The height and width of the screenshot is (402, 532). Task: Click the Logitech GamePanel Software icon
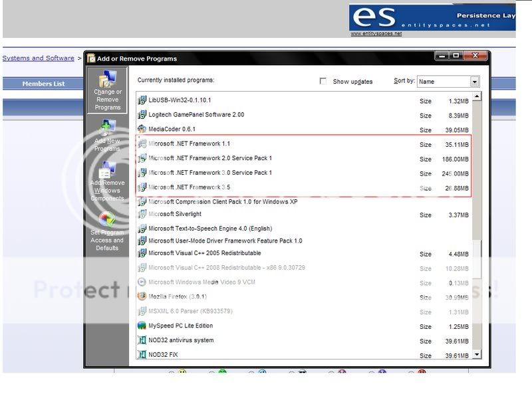pos(142,116)
